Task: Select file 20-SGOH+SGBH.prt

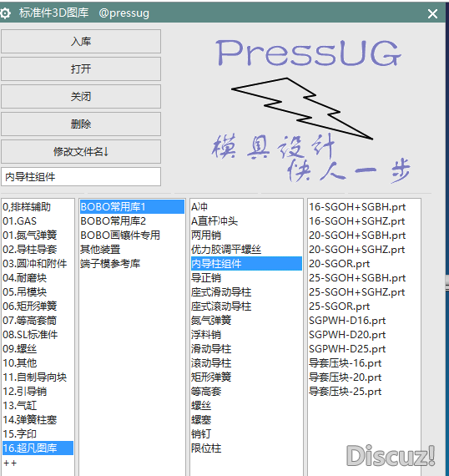Action: pyautogui.click(x=364, y=235)
